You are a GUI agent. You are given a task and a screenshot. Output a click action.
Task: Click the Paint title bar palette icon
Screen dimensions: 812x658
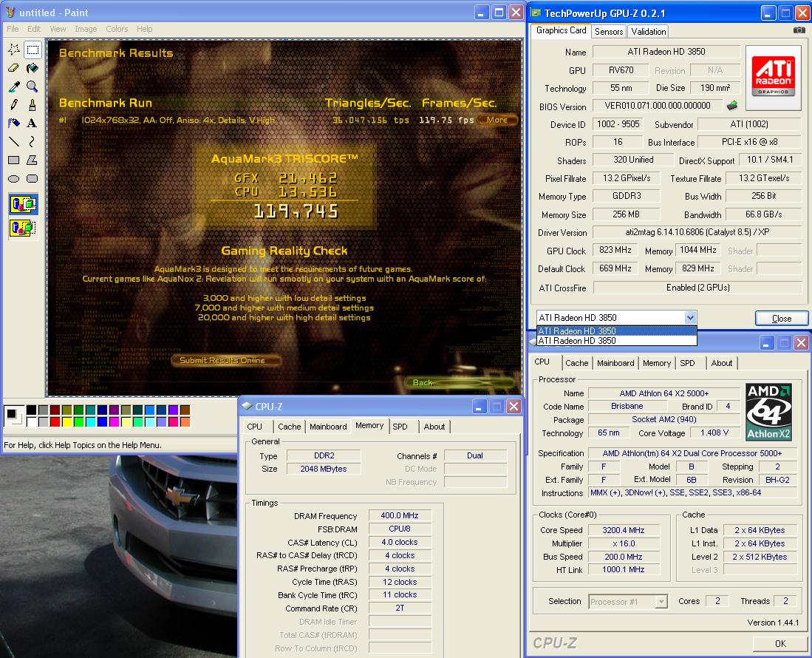[10, 12]
